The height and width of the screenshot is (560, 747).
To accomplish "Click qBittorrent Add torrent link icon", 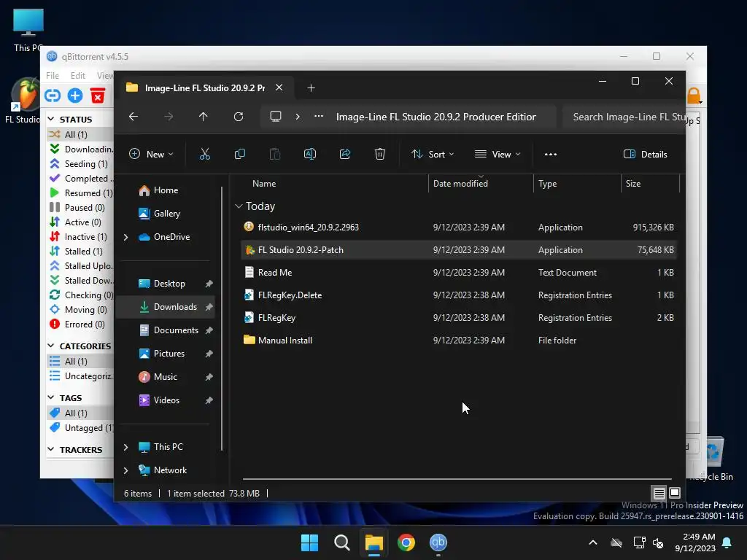I will [x=53, y=96].
